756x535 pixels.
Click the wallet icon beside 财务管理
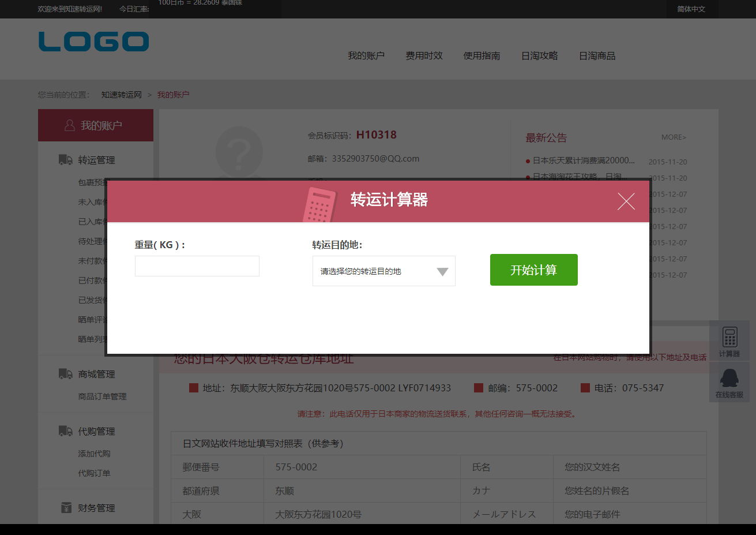[x=66, y=508]
